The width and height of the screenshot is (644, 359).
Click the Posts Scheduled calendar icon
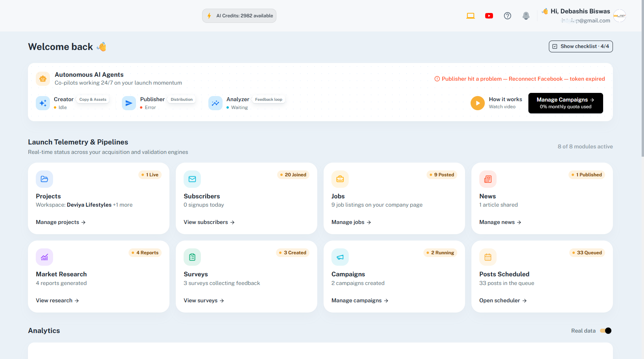[x=488, y=257]
